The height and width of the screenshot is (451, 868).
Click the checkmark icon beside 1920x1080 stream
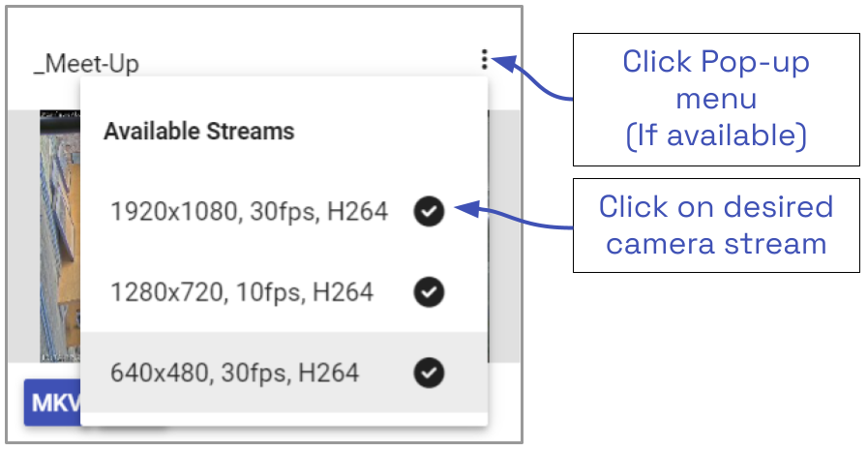tap(429, 211)
